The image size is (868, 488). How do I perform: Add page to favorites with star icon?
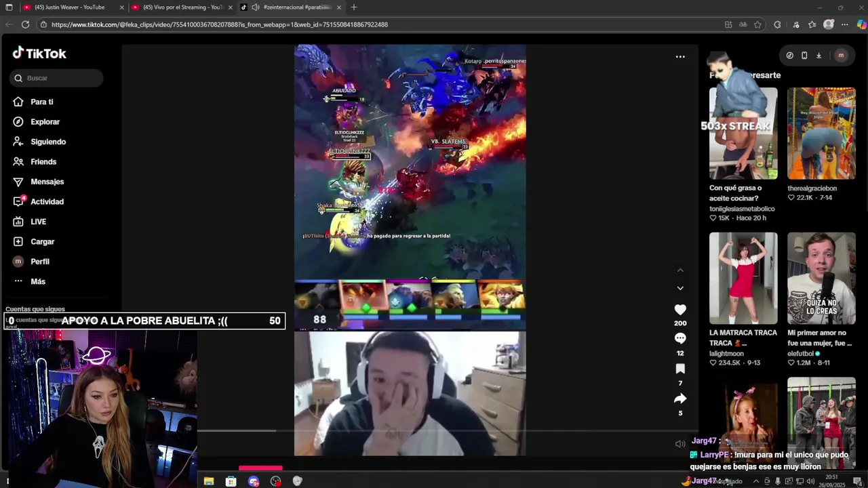tap(757, 24)
